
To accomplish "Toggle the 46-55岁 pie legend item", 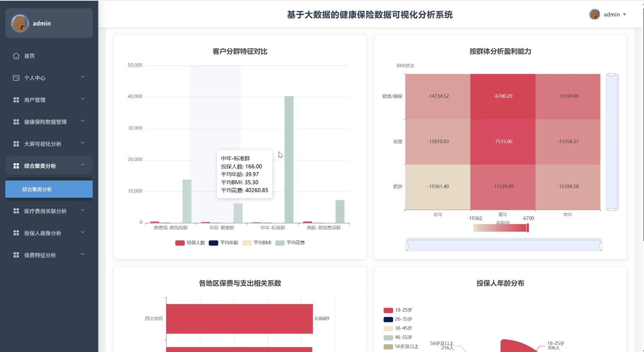I will tap(398, 337).
